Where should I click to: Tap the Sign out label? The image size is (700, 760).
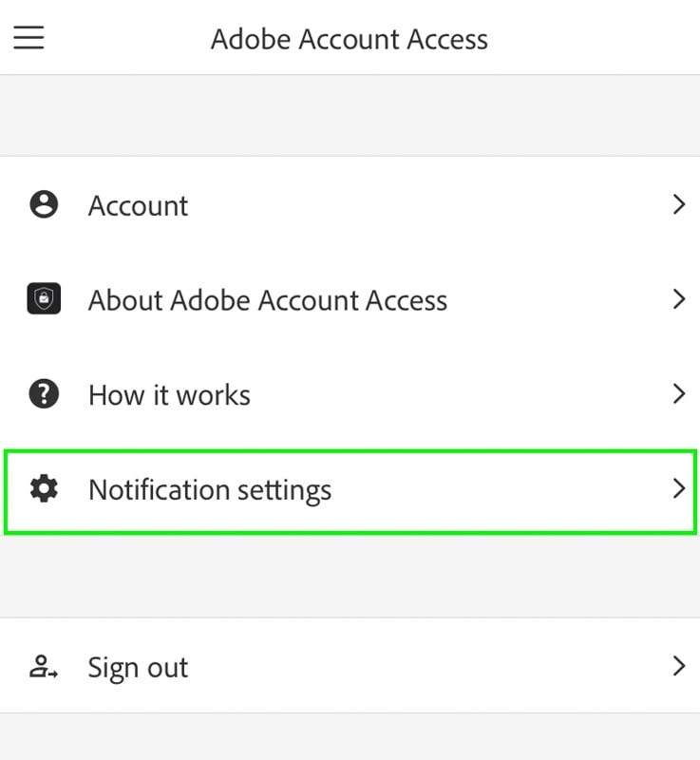138,668
